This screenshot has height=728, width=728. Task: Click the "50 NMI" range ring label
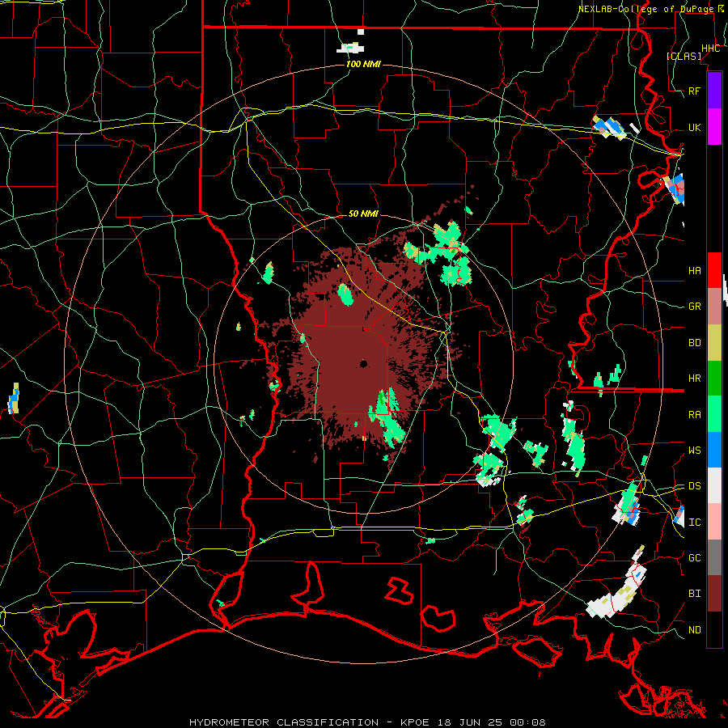click(363, 214)
